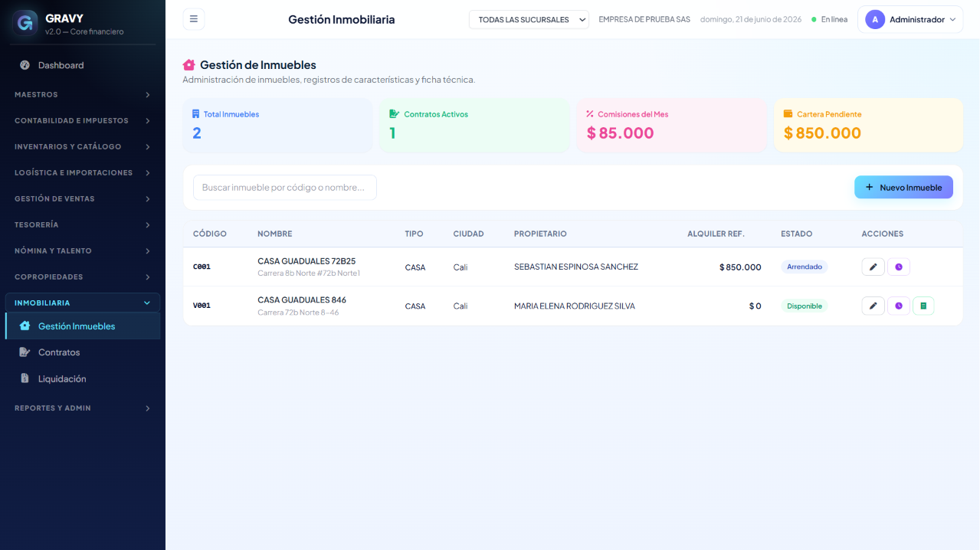Open Contratos in the sidebar
Screen dimensions: 980x550
coord(83,352)
